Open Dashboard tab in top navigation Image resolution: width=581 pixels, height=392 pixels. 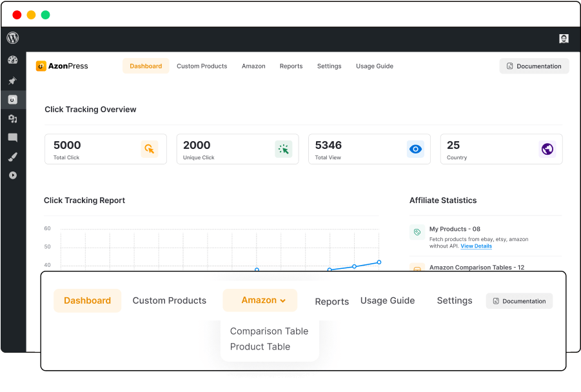[146, 66]
